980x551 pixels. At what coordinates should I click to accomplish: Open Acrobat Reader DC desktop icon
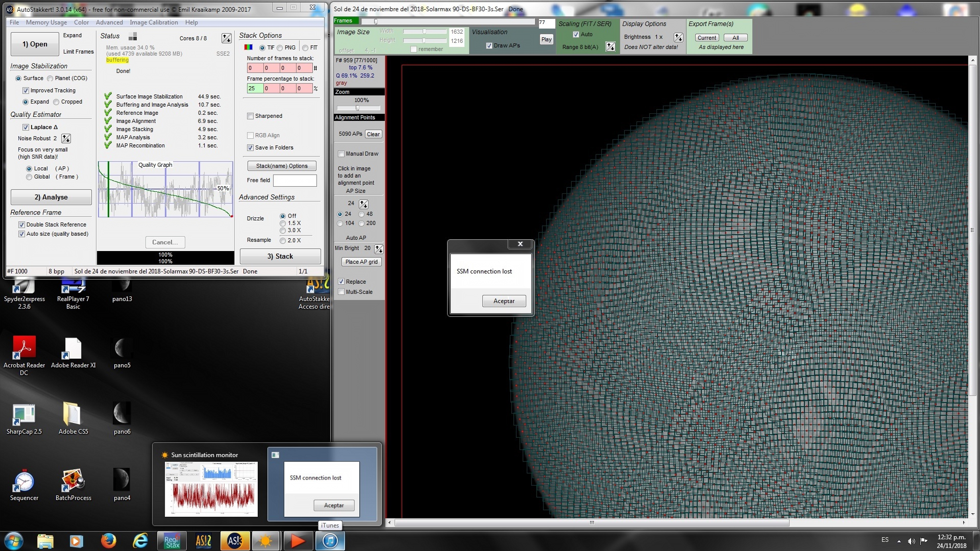[24, 356]
